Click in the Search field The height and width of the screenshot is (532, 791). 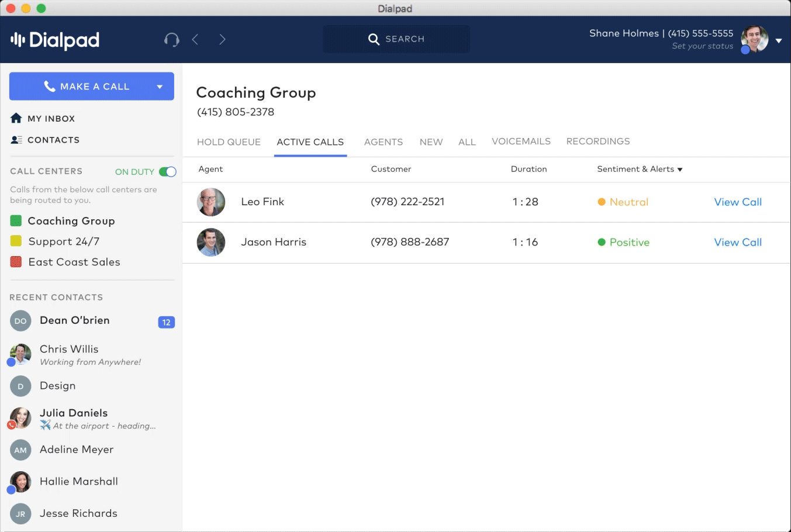click(396, 39)
